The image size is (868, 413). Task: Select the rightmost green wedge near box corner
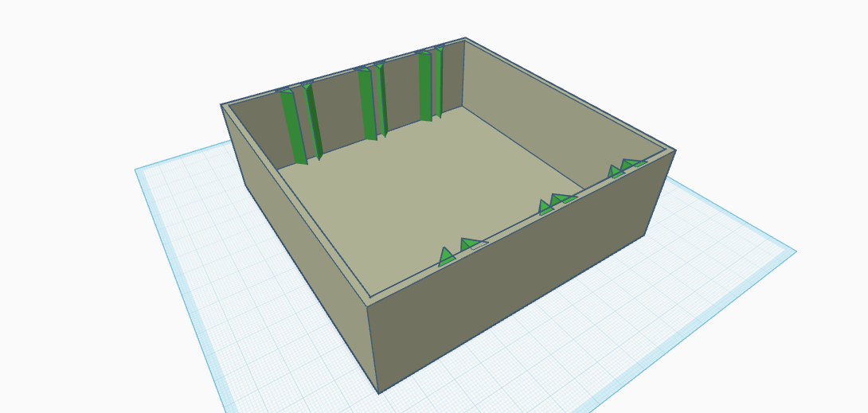pos(633,164)
